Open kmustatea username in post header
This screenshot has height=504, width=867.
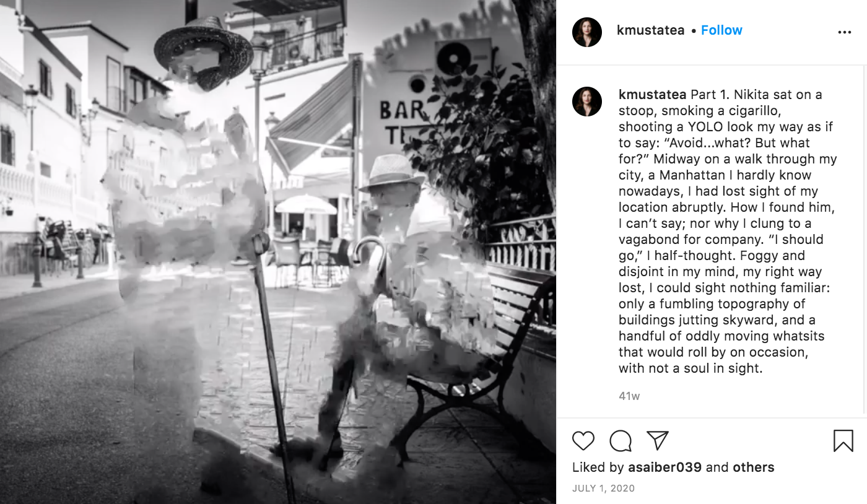point(651,30)
